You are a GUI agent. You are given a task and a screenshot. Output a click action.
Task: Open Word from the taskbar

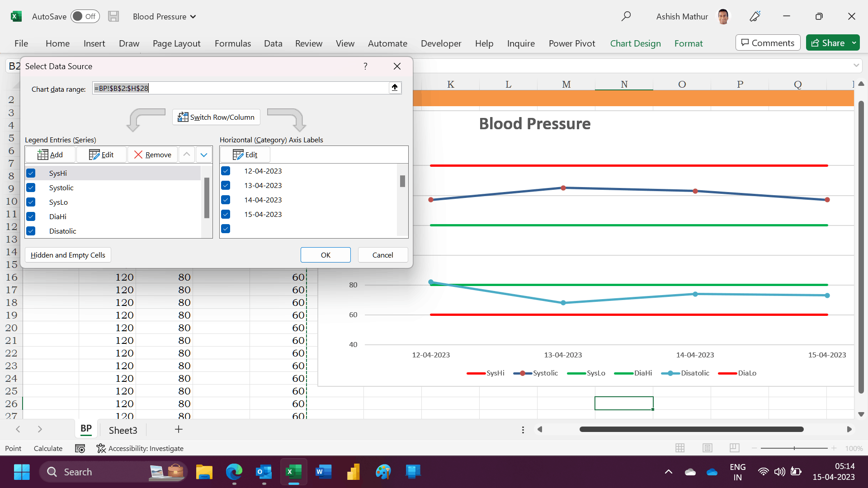[323, 472]
